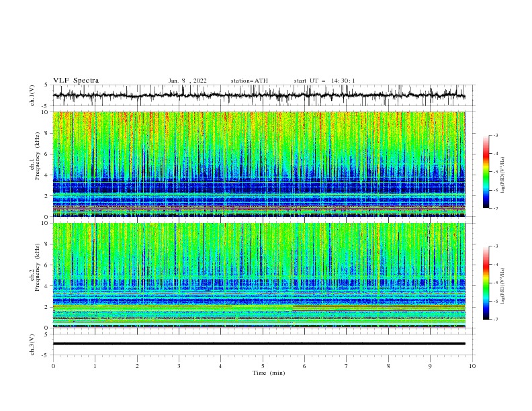Image resolution: width=532 pixels, height=411 pixels.
Task: Click time axis tick label "1"
Action: [x=95, y=366]
